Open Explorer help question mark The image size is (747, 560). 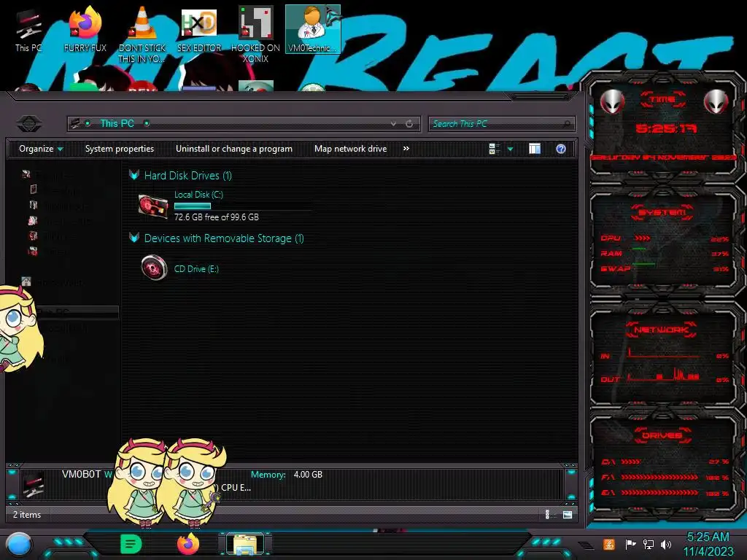click(561, 149)
